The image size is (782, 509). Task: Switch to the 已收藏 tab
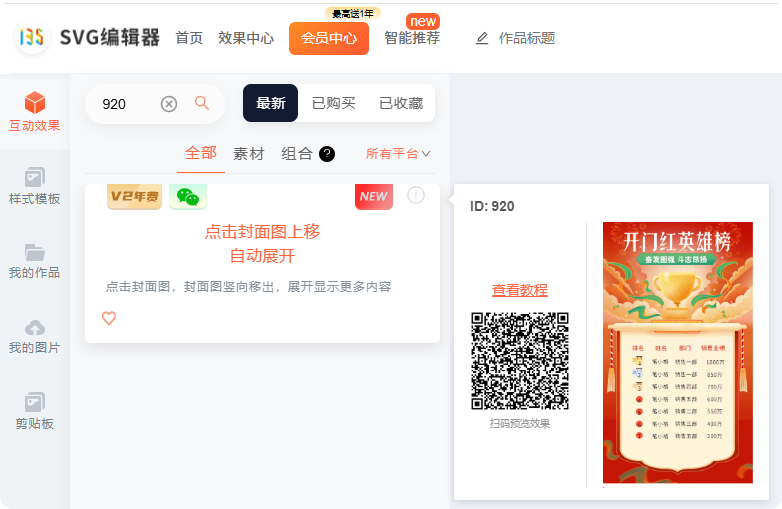401,103
